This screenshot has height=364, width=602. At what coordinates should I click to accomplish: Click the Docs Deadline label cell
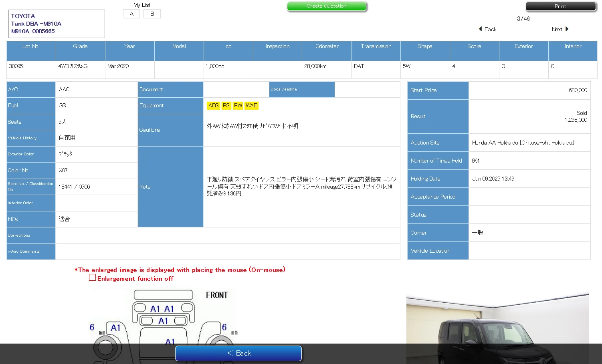[301, 89]
